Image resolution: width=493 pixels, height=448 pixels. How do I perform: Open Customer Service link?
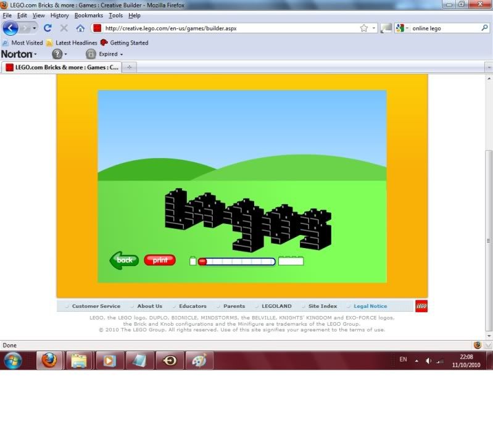click(x=96, y=306)
